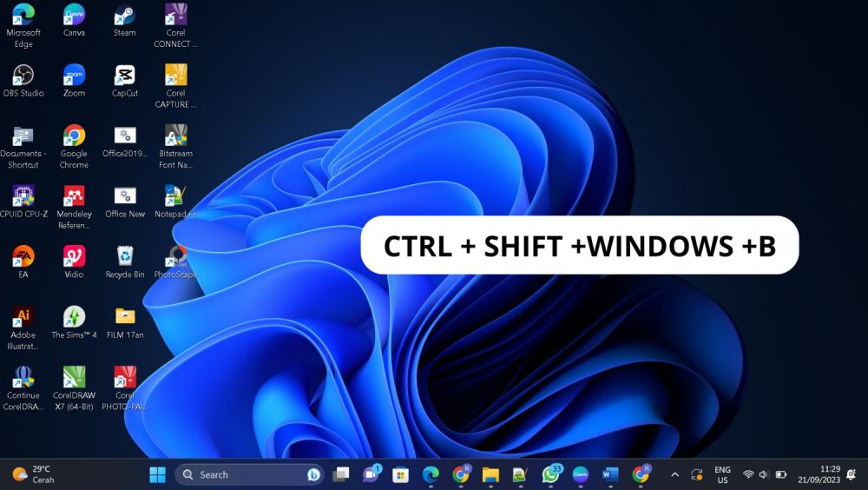Image resolution: width=868 pixels, height=490 pixels.
Task: Open the volume speaker tray icon
Action: pyautogui.click(x=764, y=474)
